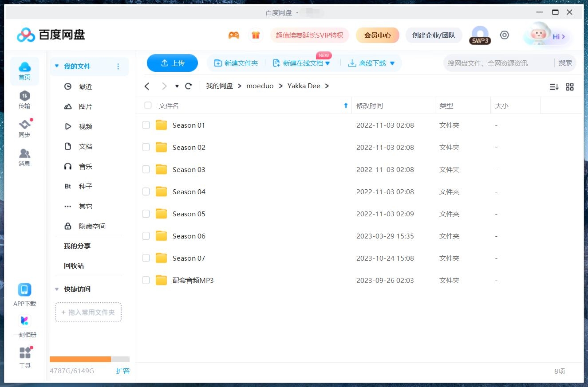Click the 扩容 storage expansion link
The height and width of the screenshot is (387, 588).
[123, 371]
